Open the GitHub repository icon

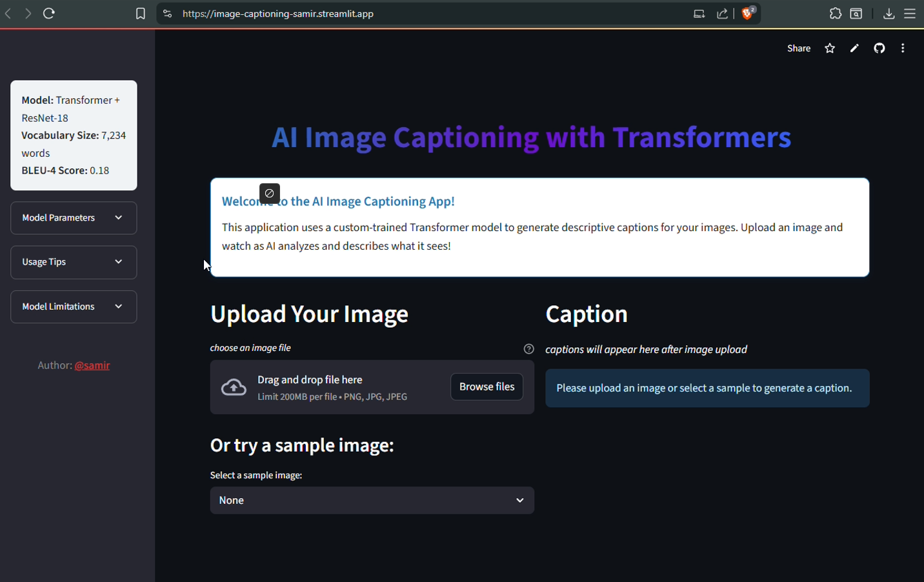point(879,48)
